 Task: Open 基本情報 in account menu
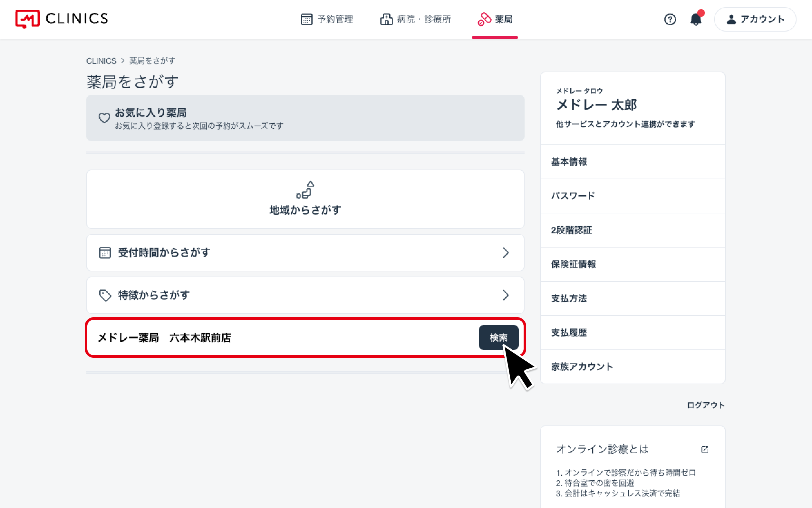[633, 162]
